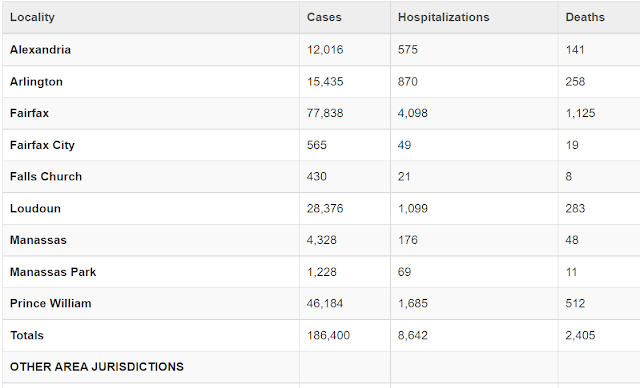Viewport: 640px width, 388px height.
Task: Select Loudoun hospitalizations value 1,099
Action: tap(413, 208)
